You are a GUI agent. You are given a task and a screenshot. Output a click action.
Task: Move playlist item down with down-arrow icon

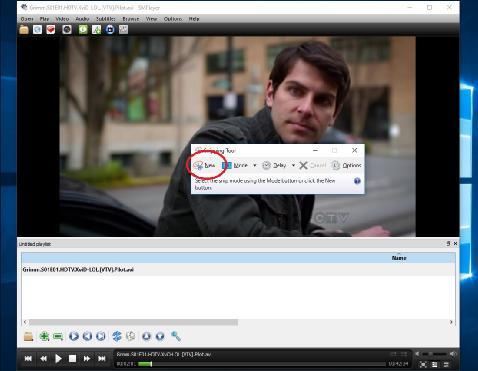click(160, 336)
